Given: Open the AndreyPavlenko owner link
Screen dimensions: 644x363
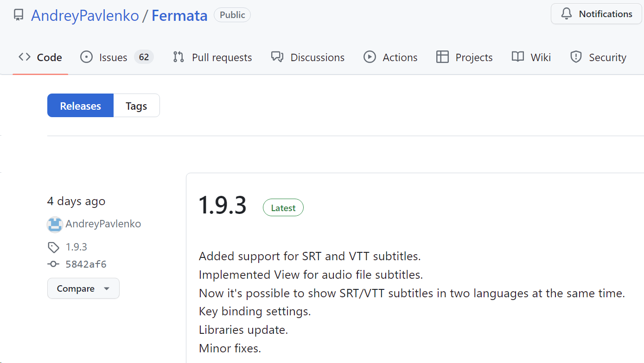Looking at the screenshot, I should 85,16.
